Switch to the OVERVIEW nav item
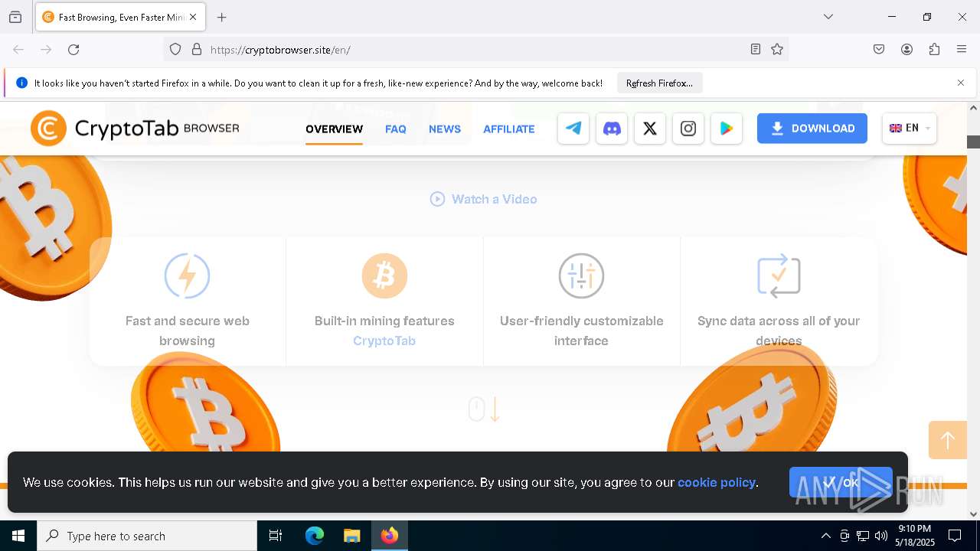This screenshot has height=551, width=980. [334, 129]
